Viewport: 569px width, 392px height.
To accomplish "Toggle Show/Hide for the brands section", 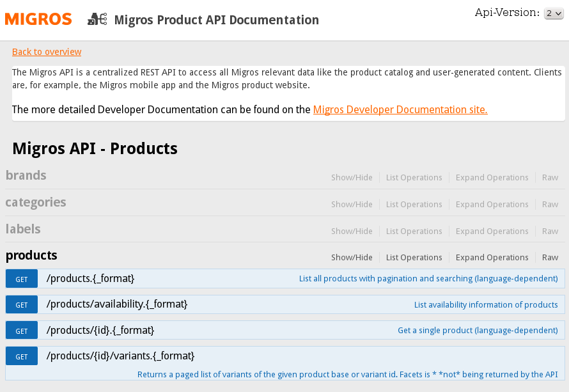I will 352,178.
